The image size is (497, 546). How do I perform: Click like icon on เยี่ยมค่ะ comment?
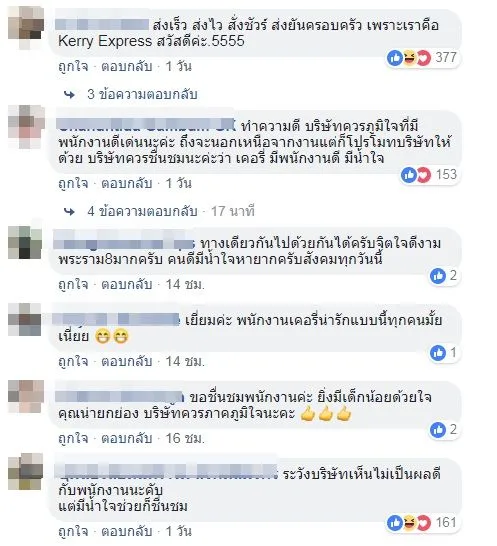click(438, 353)
